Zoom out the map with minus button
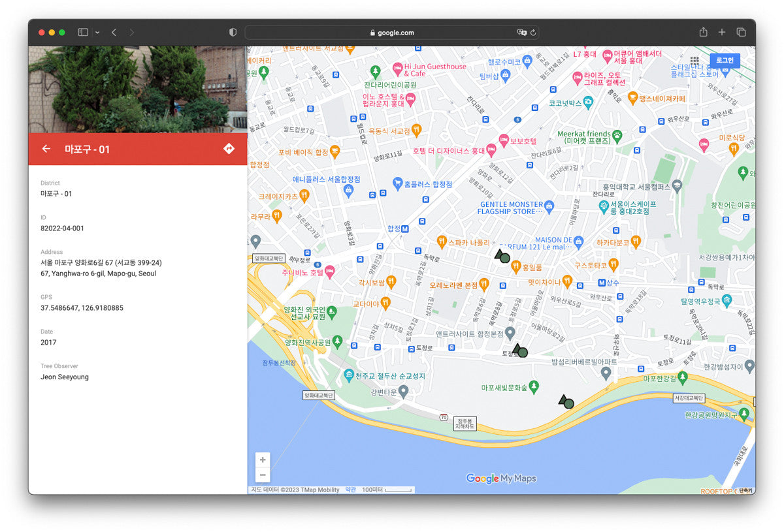The image size is (784, 532). [263, 475]
